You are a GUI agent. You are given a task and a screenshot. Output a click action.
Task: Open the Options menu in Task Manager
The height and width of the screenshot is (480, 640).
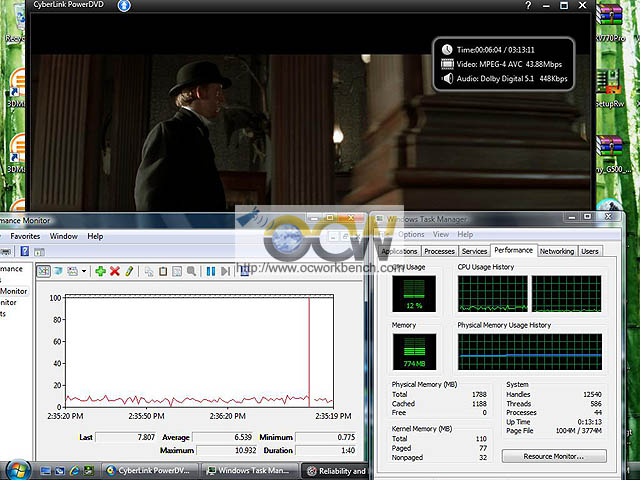pos(411,234)
